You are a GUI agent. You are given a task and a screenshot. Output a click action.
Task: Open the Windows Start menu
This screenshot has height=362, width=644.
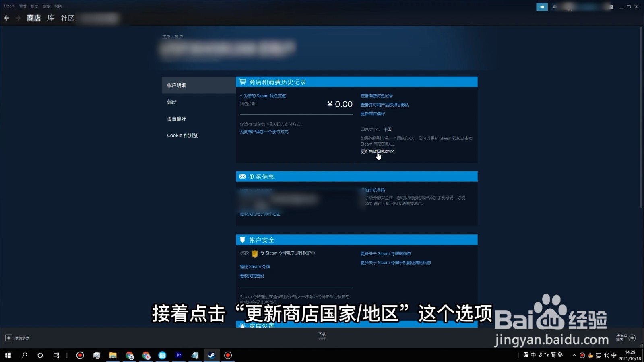coord(8,355)
